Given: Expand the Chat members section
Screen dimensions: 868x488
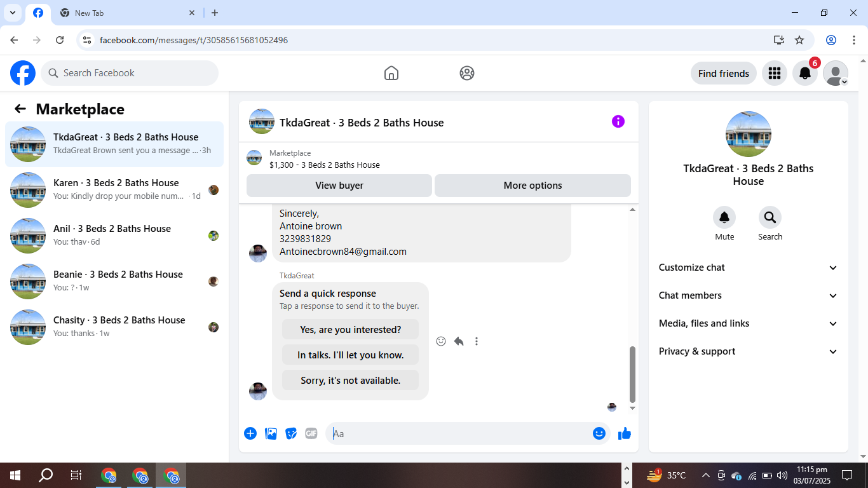Looking at the screenshot, I should click(x=749, y=295).
